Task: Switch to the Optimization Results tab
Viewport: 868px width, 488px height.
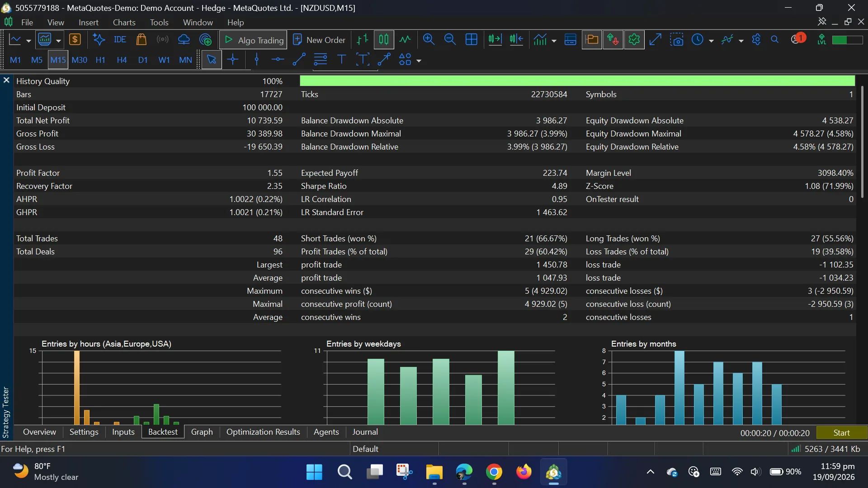Action: click(263, 432)
